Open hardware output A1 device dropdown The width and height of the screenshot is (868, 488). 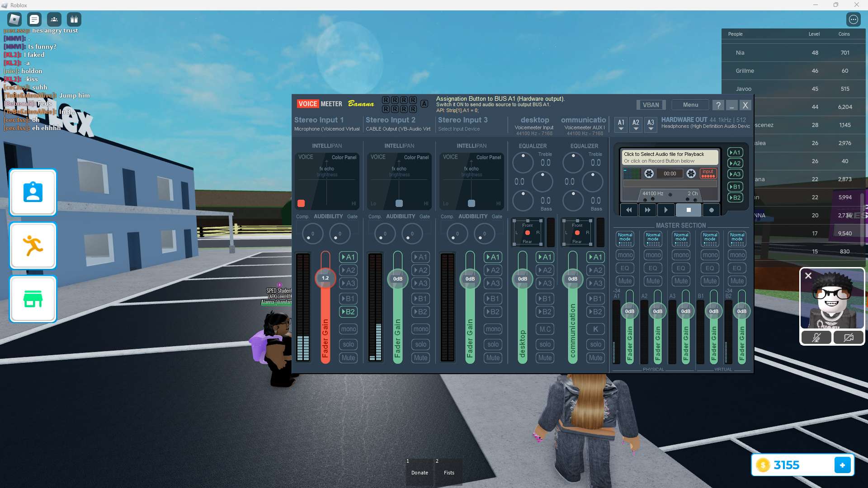click(621, 124)
